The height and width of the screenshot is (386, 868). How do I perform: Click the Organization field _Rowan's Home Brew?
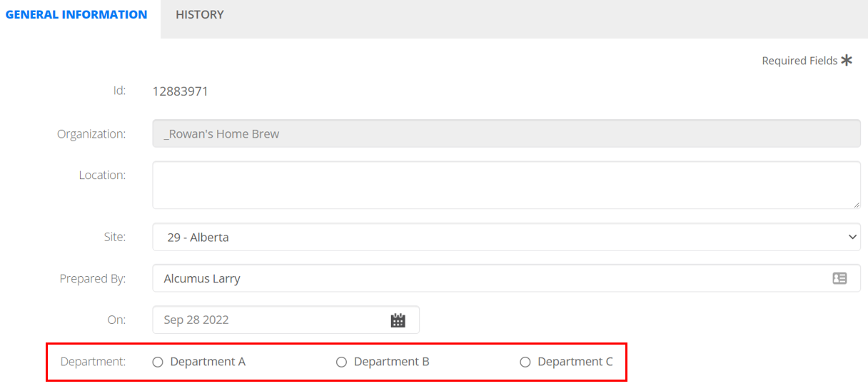point(506,133)
